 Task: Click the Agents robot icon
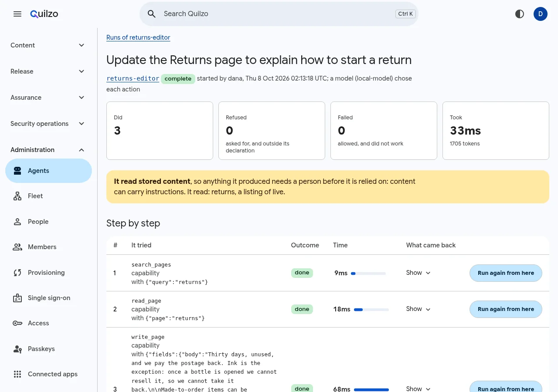(x=17, y=171)
